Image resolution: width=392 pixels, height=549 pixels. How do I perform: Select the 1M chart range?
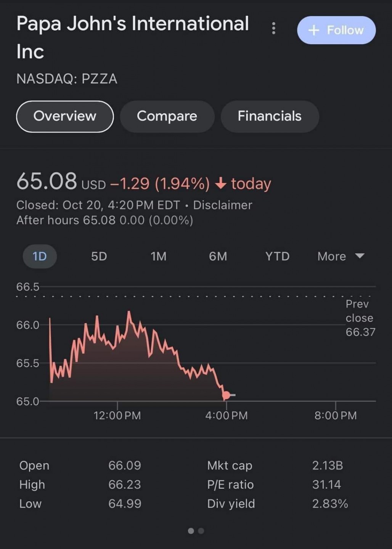(159, 256)
